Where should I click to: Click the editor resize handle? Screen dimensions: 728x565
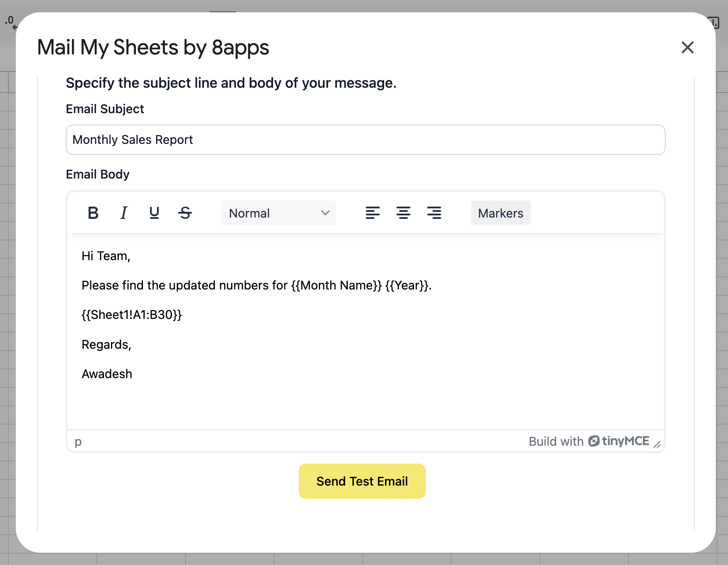[657, 444]
